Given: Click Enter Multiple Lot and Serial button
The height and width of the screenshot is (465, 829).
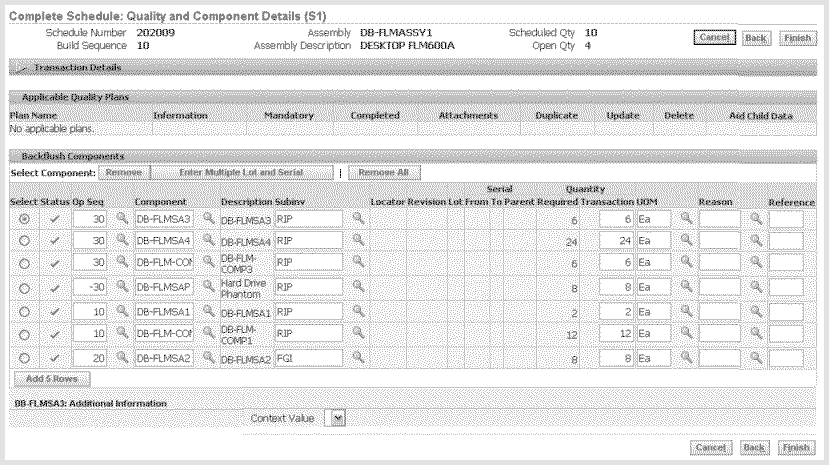Looking at the screenshot, I should tap(242, 173).
